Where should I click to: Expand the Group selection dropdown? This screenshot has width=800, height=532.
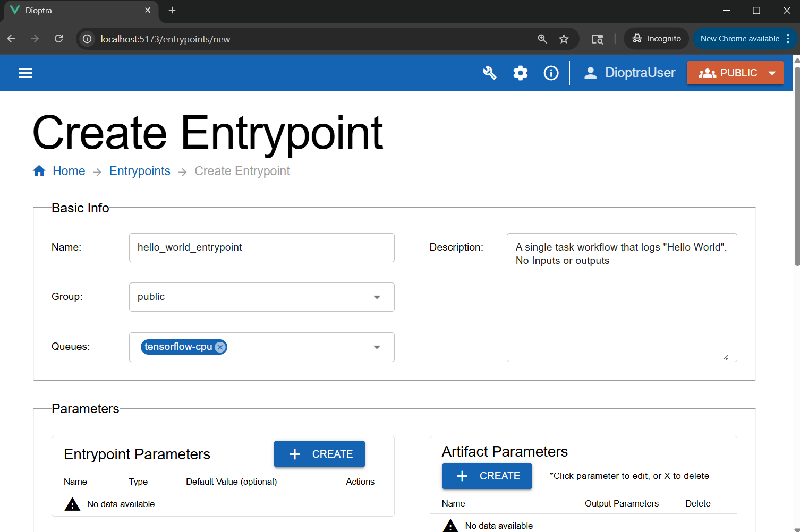377,297
